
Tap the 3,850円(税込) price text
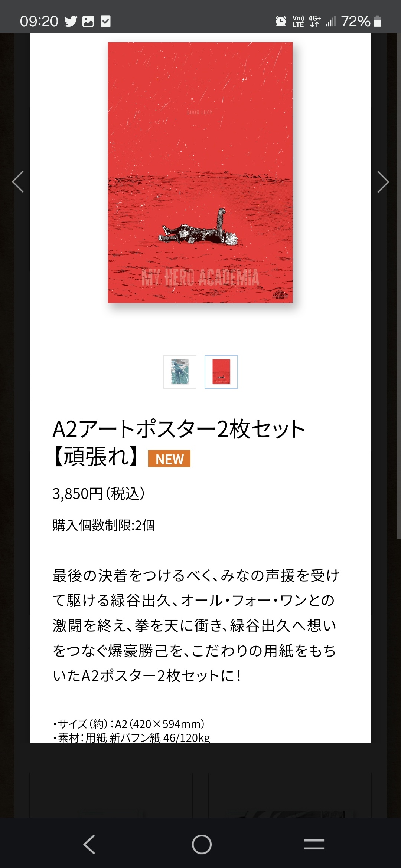point(99,494)
